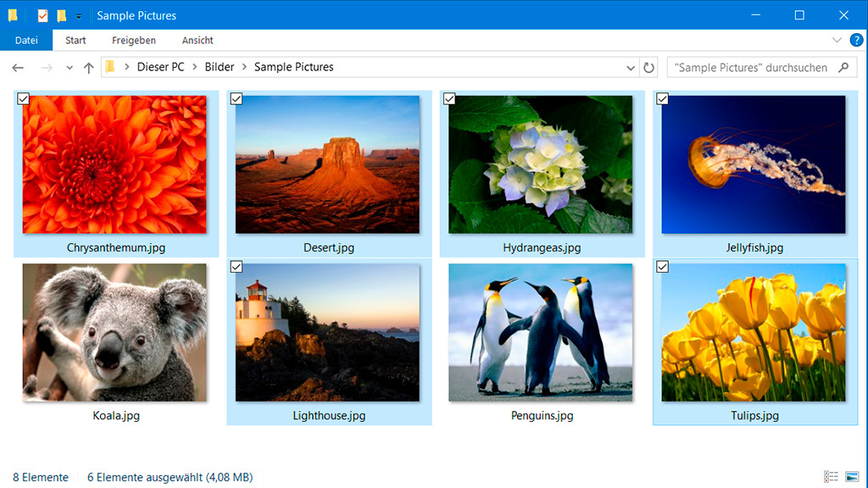Click the search magnifier icon

(843, 68)
